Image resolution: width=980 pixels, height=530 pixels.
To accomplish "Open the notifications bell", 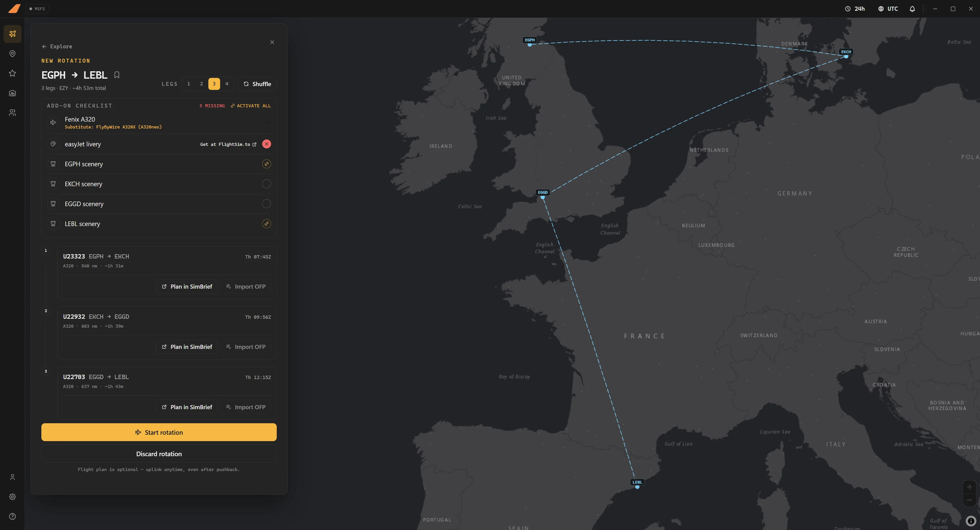I will click(912, 9).
